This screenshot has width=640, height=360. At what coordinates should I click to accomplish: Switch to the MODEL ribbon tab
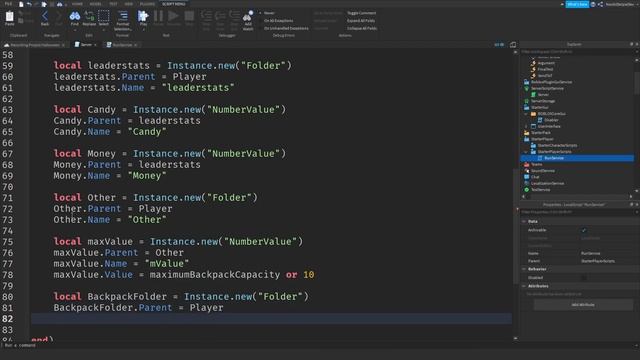(x=95, y=4)
